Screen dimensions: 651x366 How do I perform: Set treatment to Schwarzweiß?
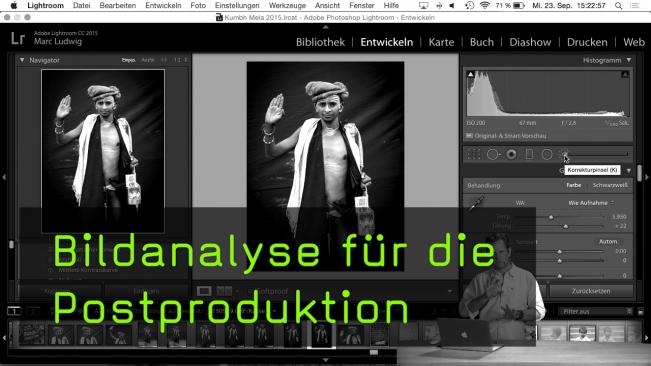click(610, 185)
